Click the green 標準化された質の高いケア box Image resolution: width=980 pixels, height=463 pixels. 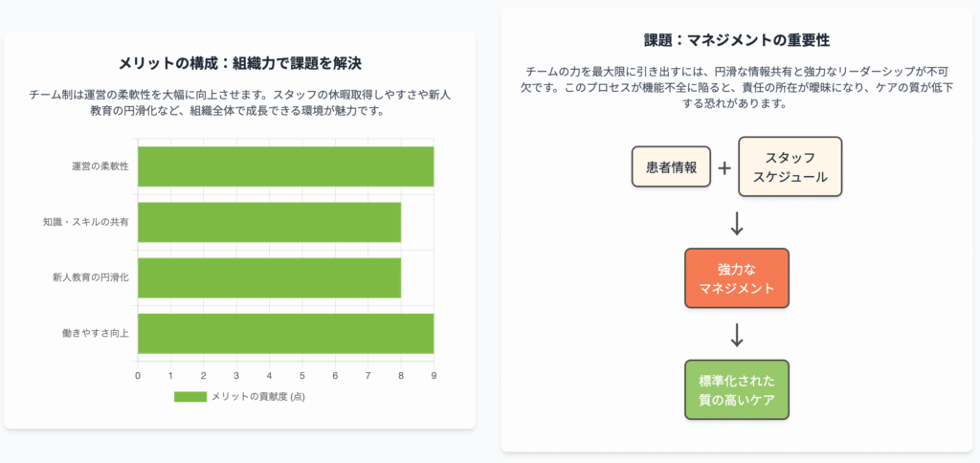[x=737, y=389]
